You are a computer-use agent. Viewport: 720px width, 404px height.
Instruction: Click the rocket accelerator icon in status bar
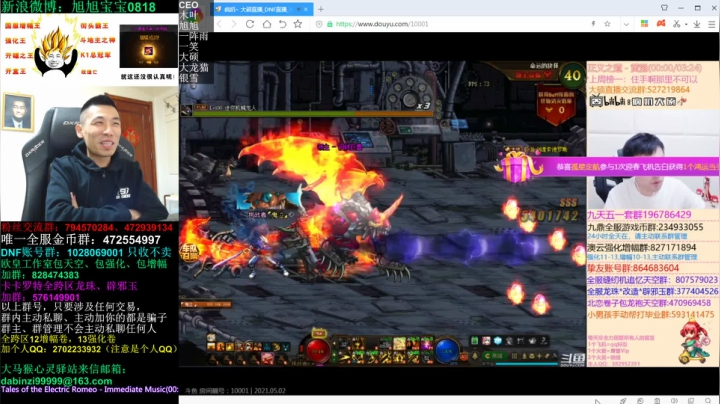coord(623,401)
